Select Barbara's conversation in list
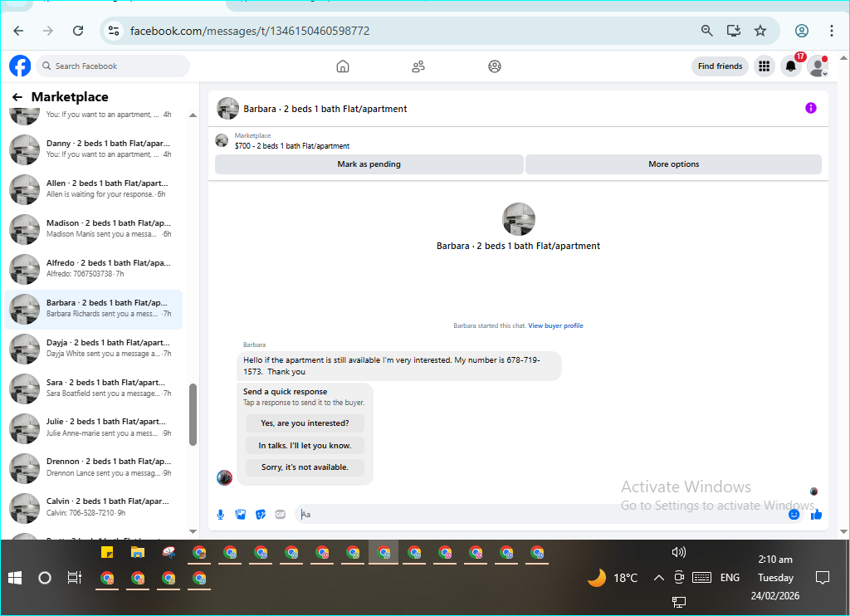The image size is (850, 616). pyautogui.click(x=93, y=309)
